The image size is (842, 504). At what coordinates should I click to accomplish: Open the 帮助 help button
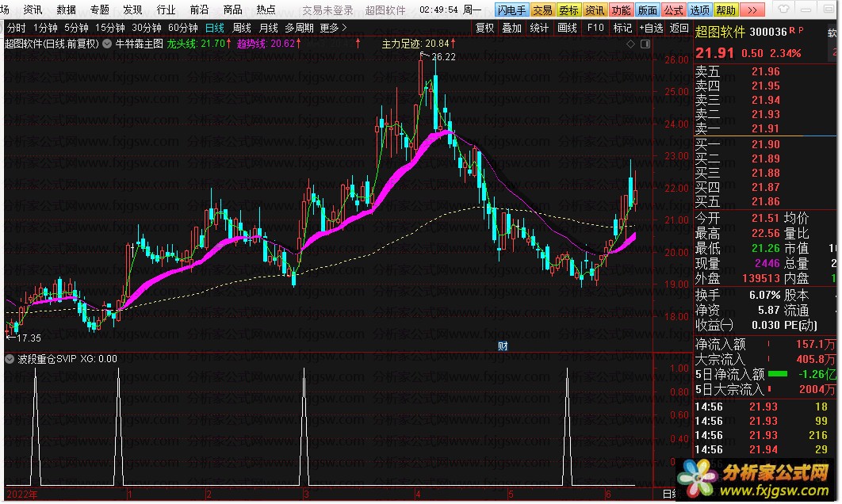point(726,10)
